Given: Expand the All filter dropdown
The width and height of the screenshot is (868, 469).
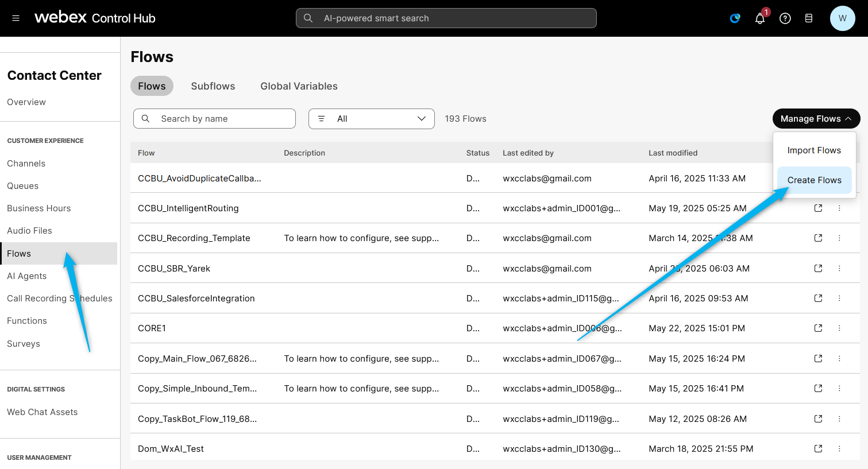Looking at the screenshot, I should point(371,119).
